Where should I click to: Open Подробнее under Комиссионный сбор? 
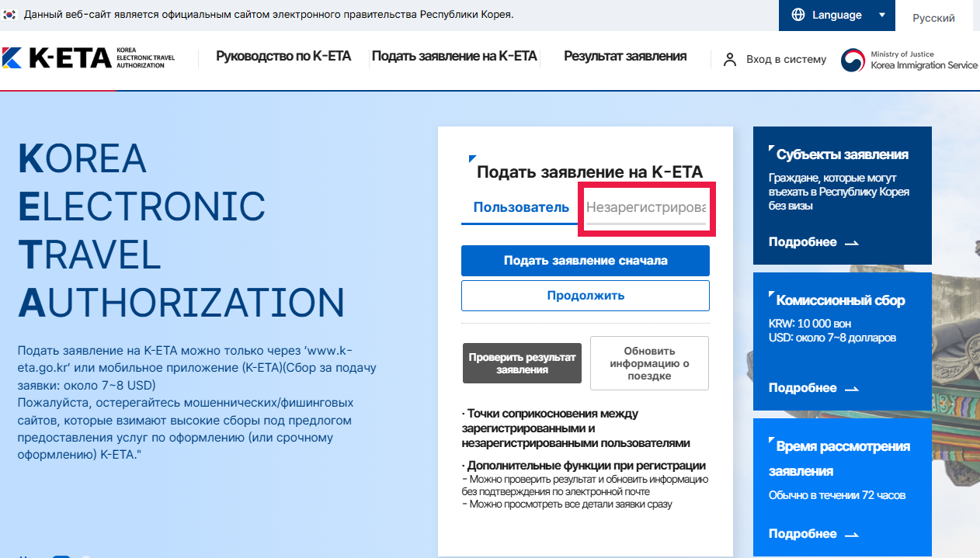(802, 388)
